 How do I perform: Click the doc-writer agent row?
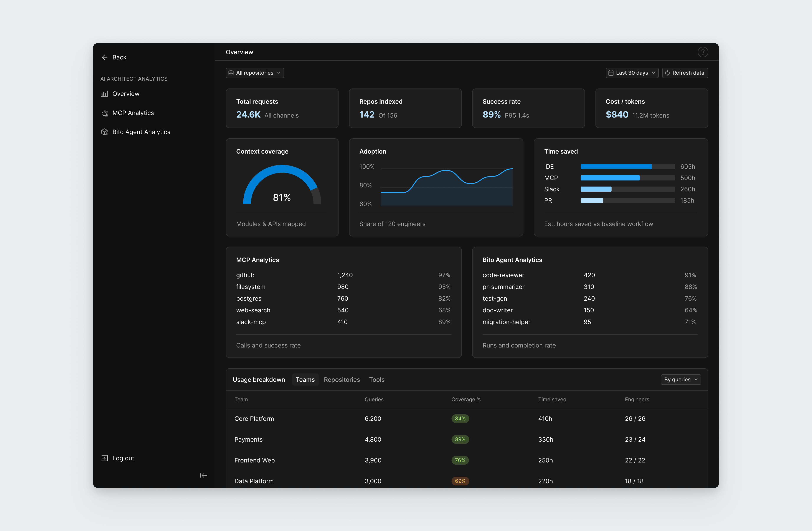tap(590, 310)
